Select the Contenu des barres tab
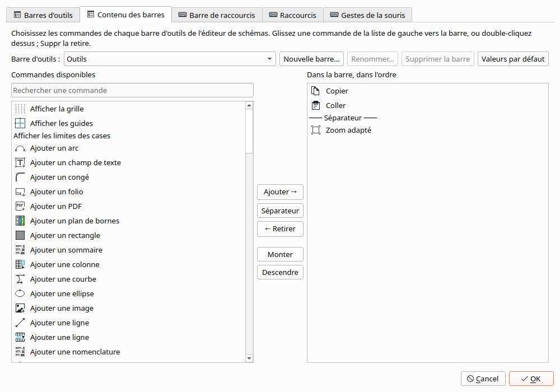The height and width of the screenshot is (392, 560). click(125, 15)
